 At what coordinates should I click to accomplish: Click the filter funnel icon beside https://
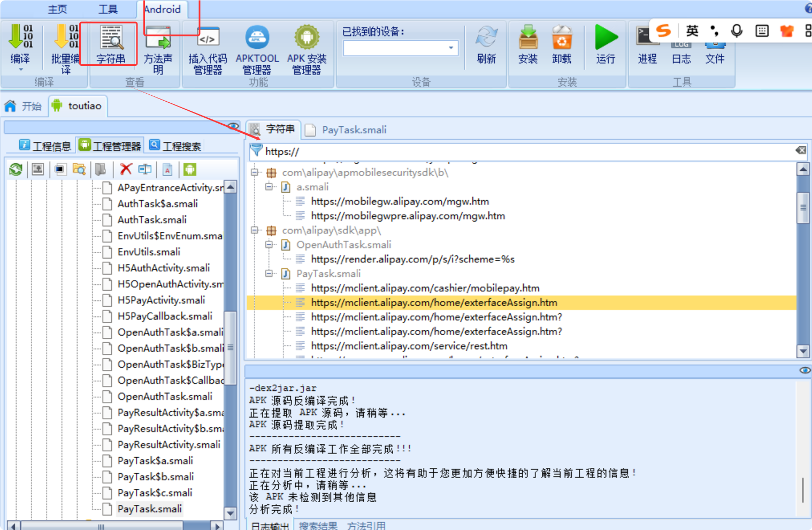click(x=257, y=151)
